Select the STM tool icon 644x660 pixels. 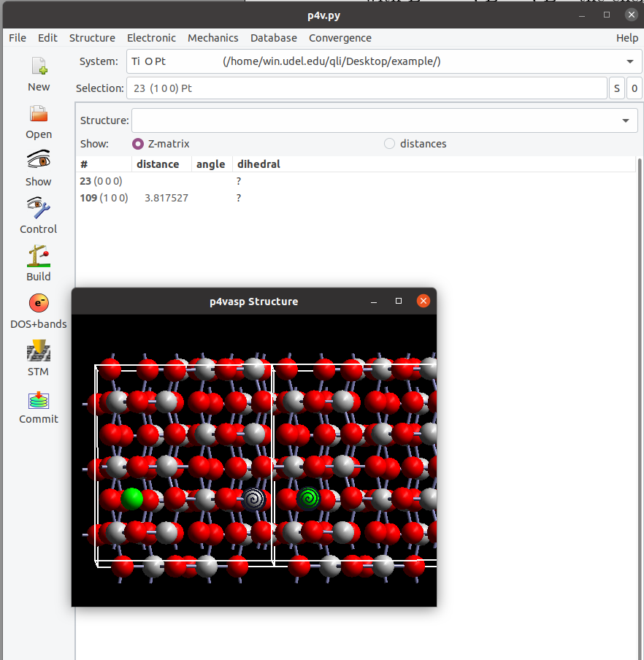click(x=39, y=351)
